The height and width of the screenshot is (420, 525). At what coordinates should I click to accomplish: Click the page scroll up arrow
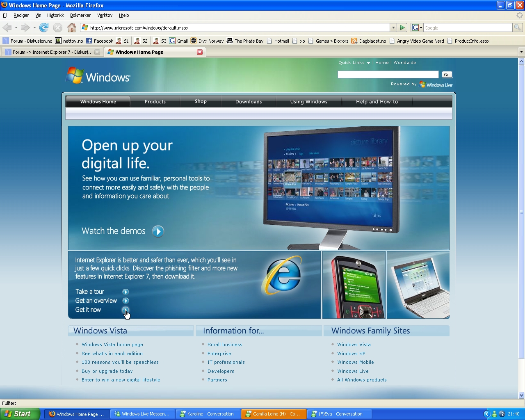pyautogui.click(x=521, y=61)
